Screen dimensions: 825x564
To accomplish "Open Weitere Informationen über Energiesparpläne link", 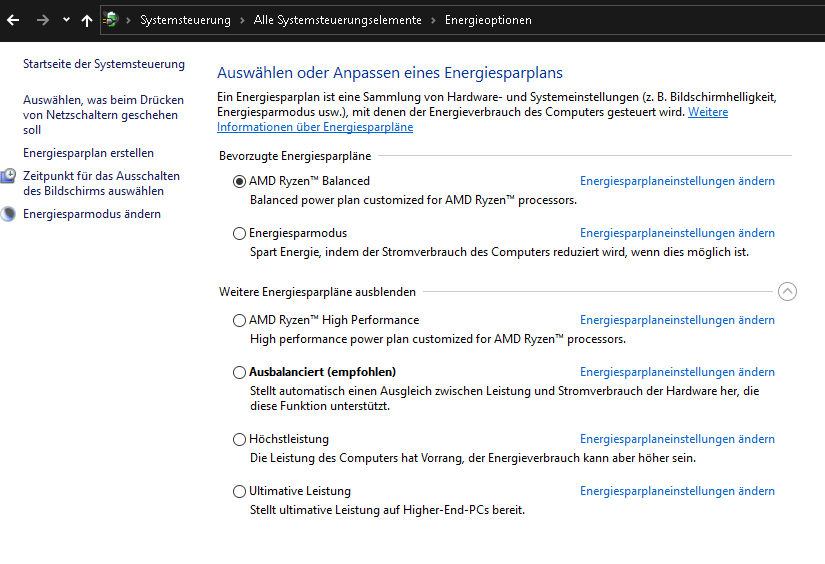I will point(315,127).
